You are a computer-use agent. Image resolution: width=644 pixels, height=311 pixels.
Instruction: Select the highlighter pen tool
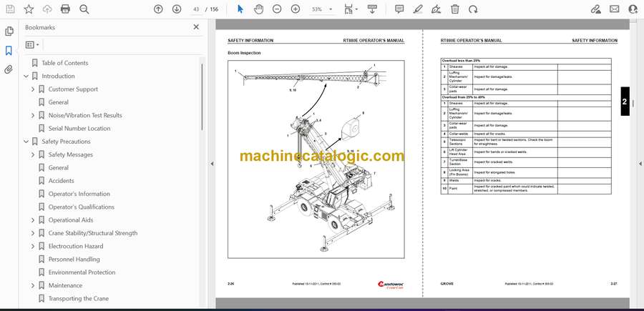418,9
